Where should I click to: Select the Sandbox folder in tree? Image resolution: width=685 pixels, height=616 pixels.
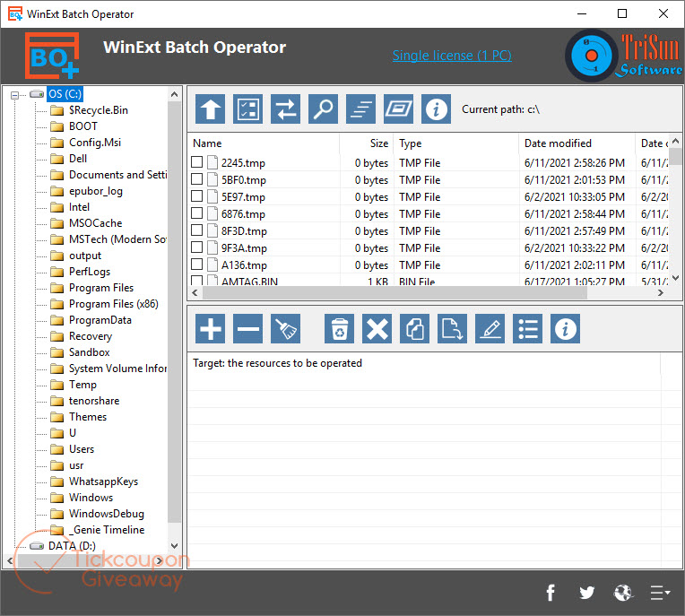[89, 352]
